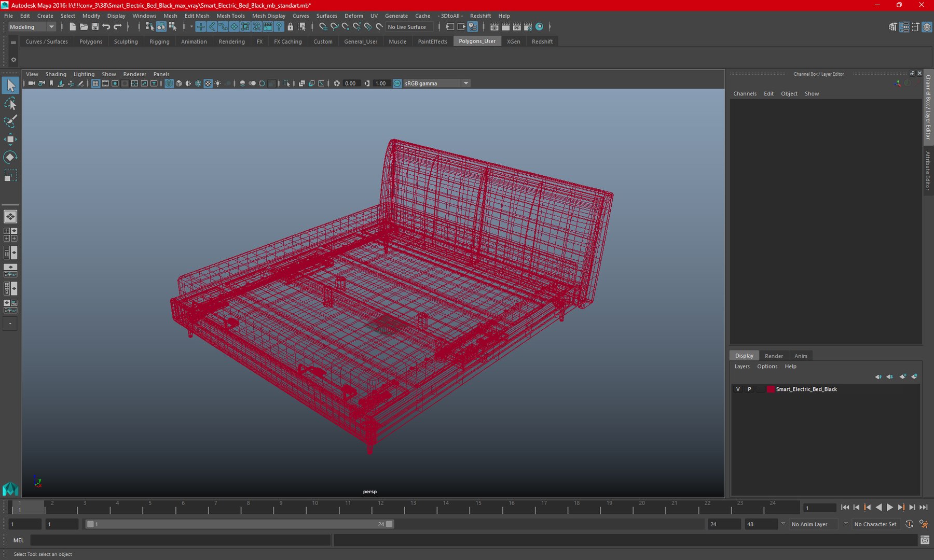Open animation preferences icon
934x560 pixels.
click(x=924, y=524)
